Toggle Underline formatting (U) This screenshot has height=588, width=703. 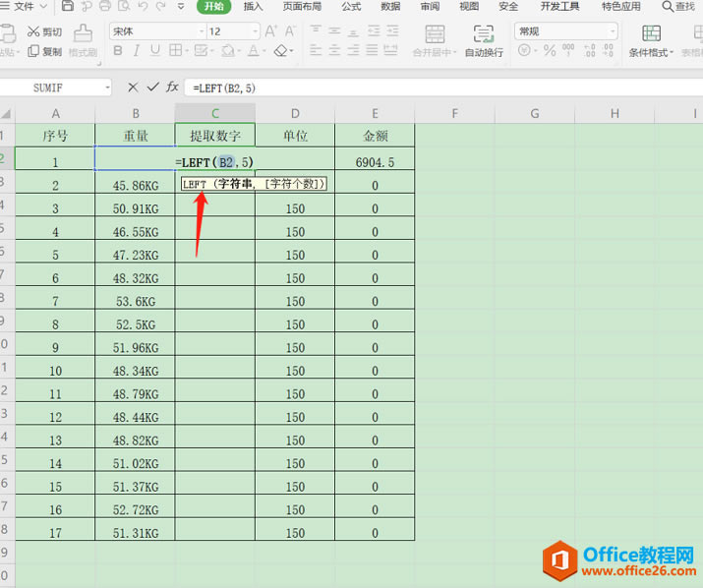coord(155,51)
